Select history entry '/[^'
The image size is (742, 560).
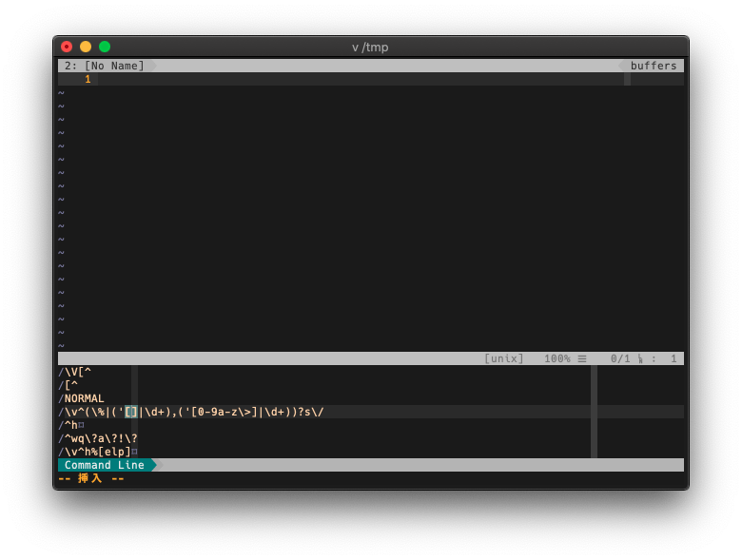(x=68, y=385)
